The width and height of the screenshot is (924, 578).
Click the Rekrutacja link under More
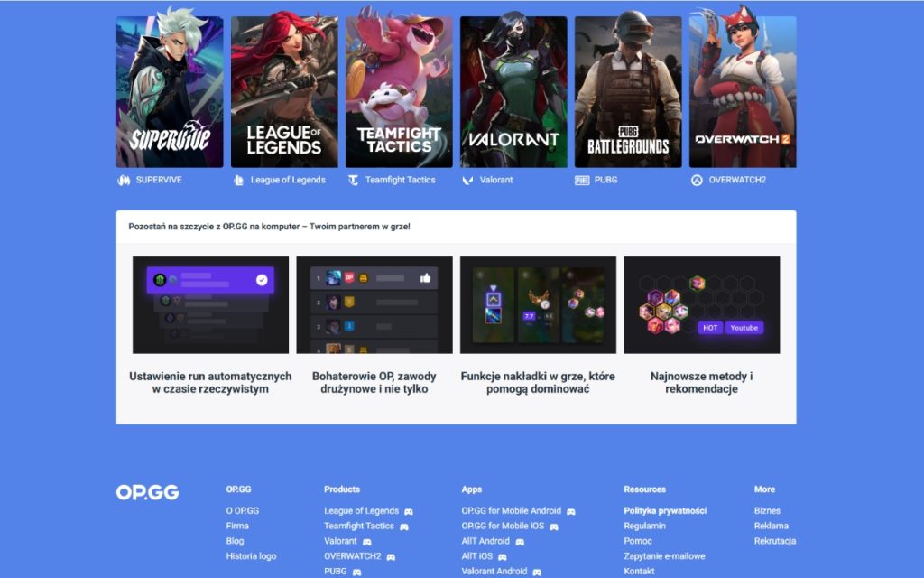(x=775, y=541)
